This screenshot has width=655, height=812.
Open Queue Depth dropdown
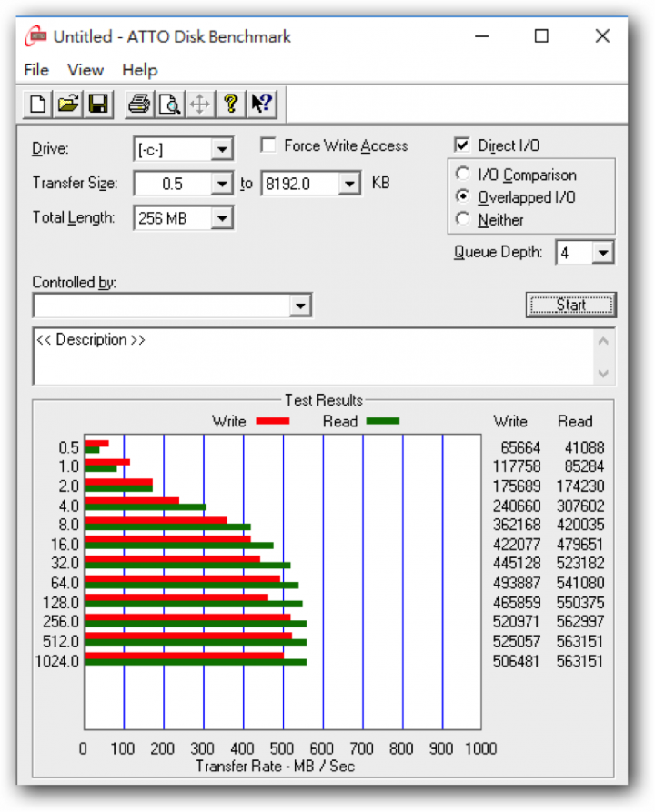(602, 253)
